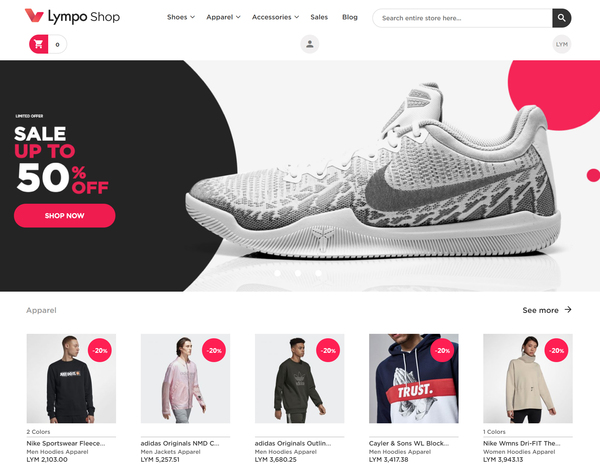The height and width of the screenshot is (476, 600).
Task: Expand the Shoes dropdown menu
Action: click(181, 17)
